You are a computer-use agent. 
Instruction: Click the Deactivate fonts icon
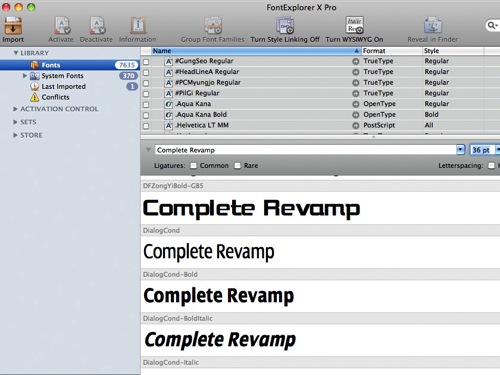coord(97,26)
